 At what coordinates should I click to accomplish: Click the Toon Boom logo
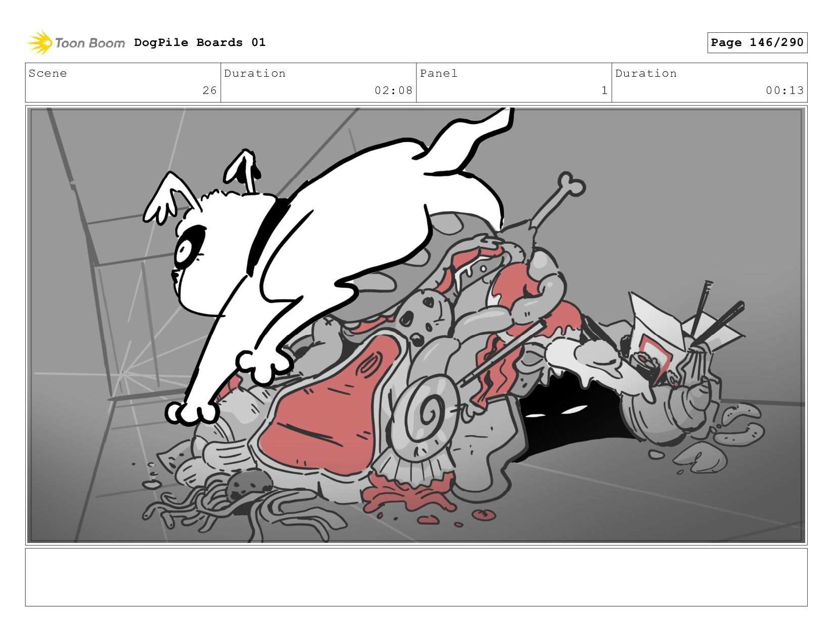76,43
